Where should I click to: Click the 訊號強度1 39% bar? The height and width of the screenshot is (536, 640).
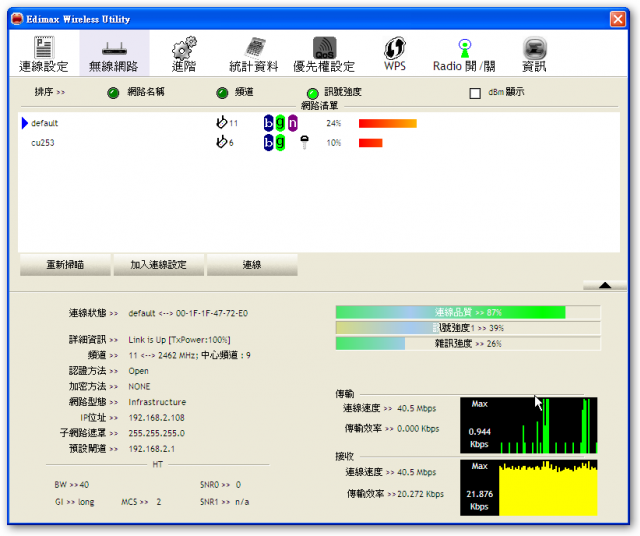coord(468,328)
